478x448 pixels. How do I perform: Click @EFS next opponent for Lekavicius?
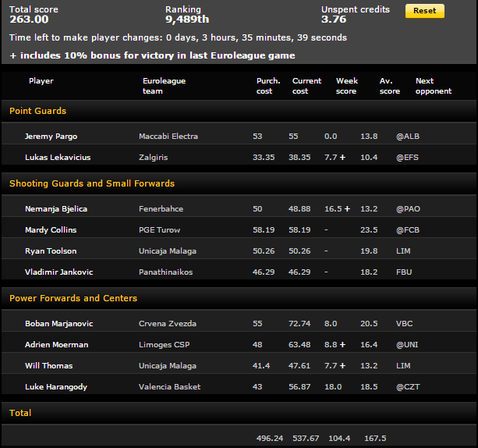click(407, 158)
